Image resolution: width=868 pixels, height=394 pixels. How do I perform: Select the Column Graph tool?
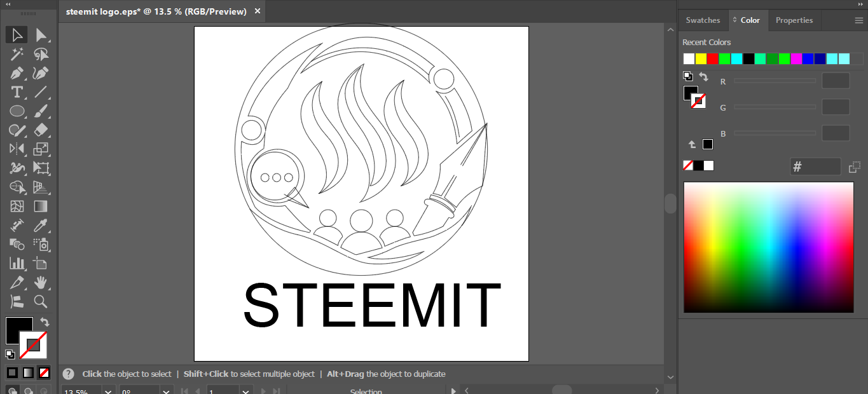pyautogui.click(x=17, y=263)
